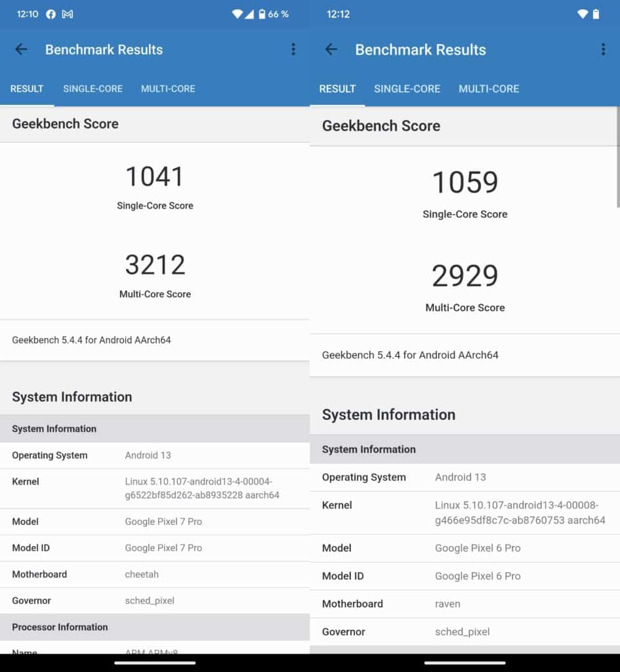Select the RESULT tab on the left screen
Viewport: 620px width, 672px height.
point(27,89)
